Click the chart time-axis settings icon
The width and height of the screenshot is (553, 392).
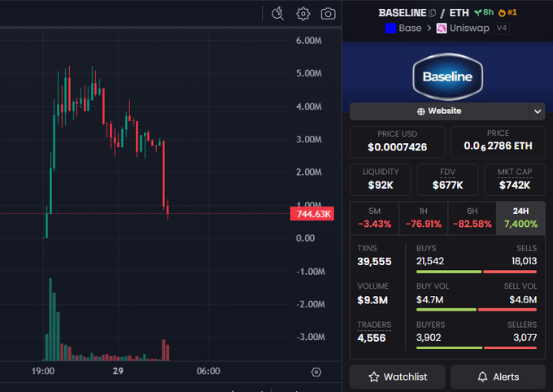(316, 372)
